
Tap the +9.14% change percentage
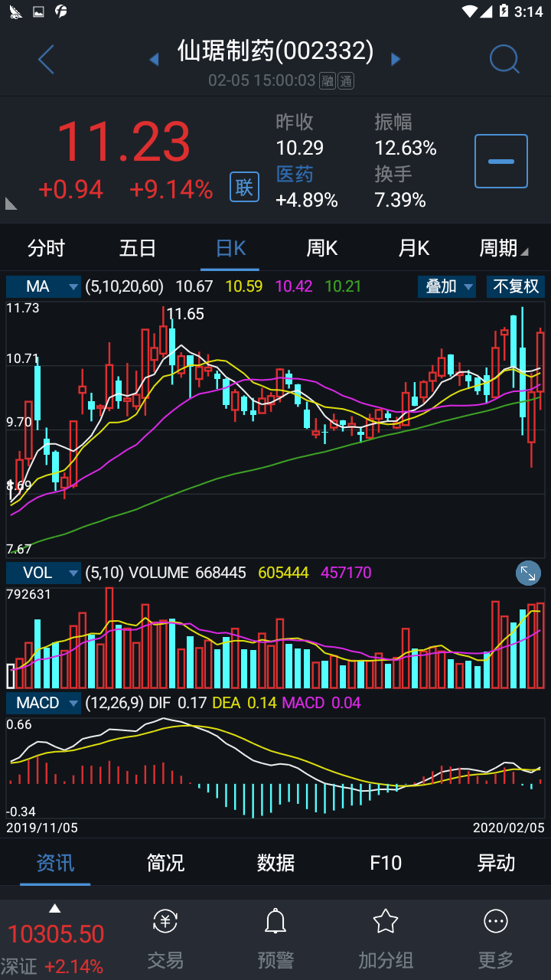click(171, 189)
